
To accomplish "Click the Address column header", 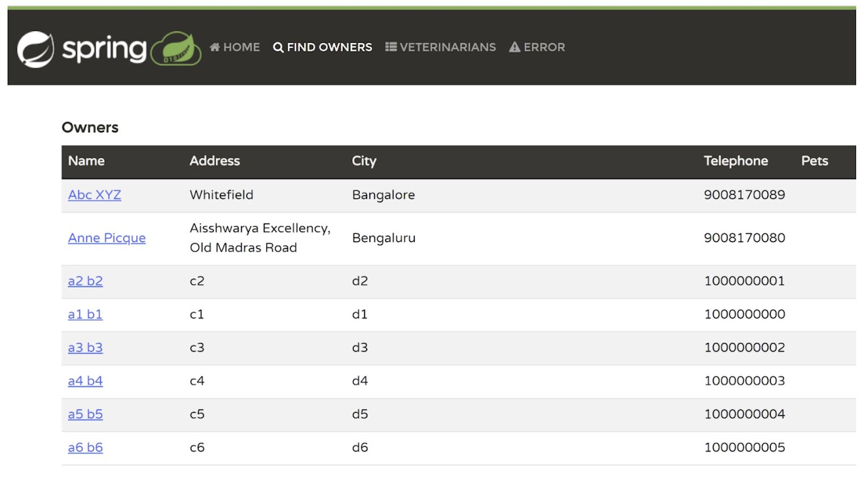I will click(x=215, y=161).
